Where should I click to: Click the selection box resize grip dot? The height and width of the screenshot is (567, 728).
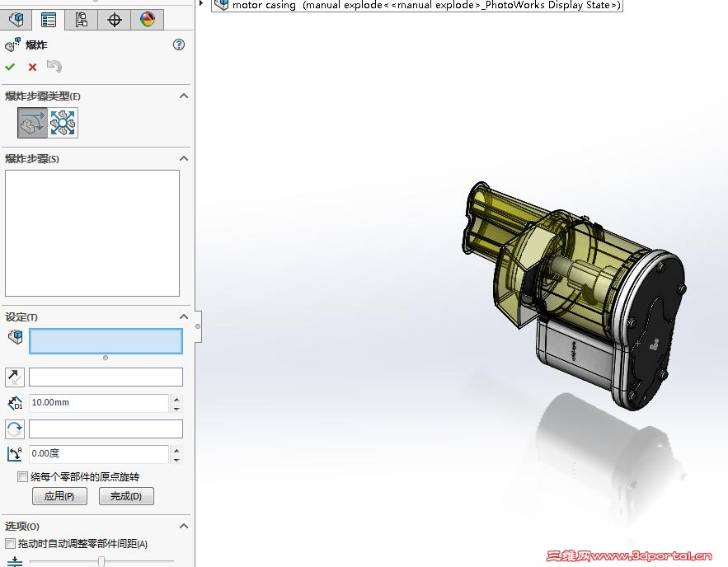pyautogui.click(x=106, y=358)
